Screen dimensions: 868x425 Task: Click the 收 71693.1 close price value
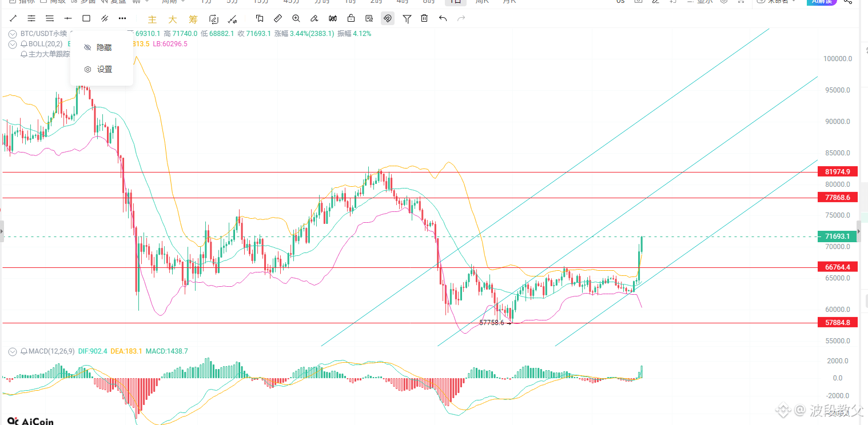254,34
